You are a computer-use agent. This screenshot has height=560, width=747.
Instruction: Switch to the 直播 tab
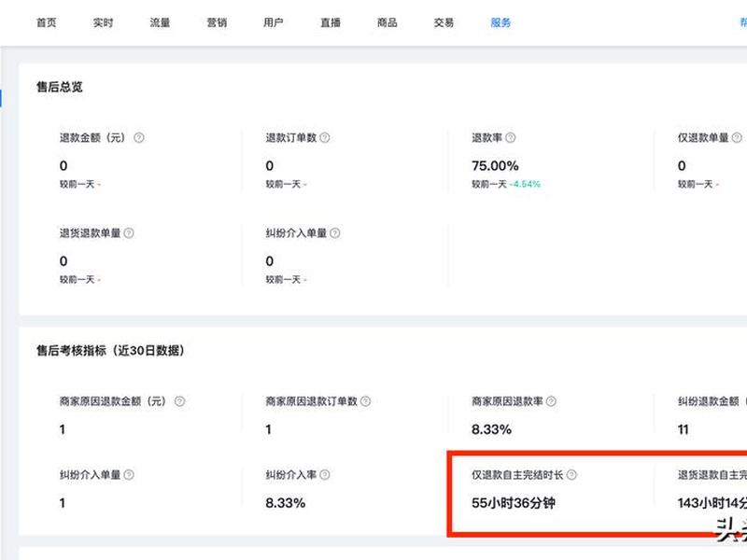pyautogui.click(x=331, y=22)
